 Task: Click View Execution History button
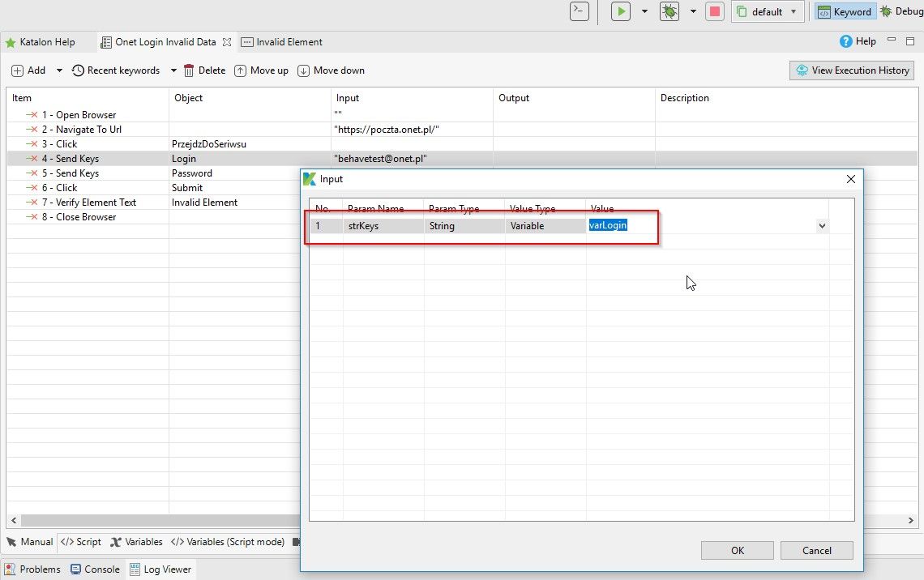[x=852, y=70]
